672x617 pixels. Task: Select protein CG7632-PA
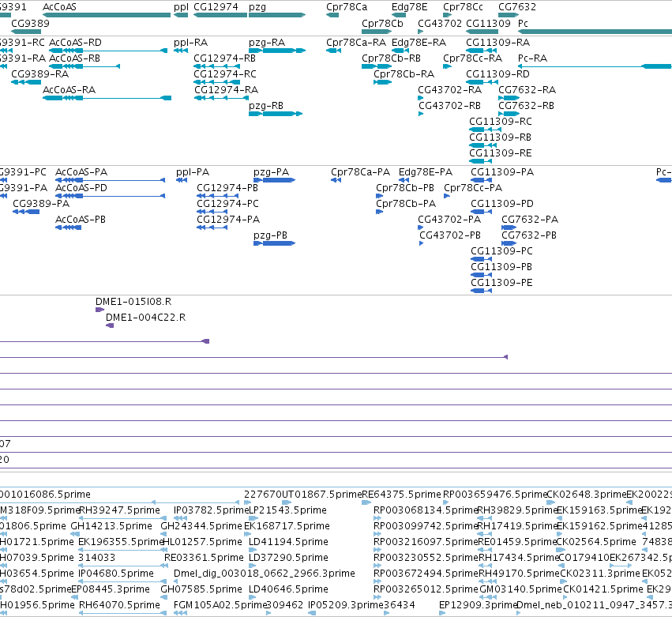click(530, 220)
